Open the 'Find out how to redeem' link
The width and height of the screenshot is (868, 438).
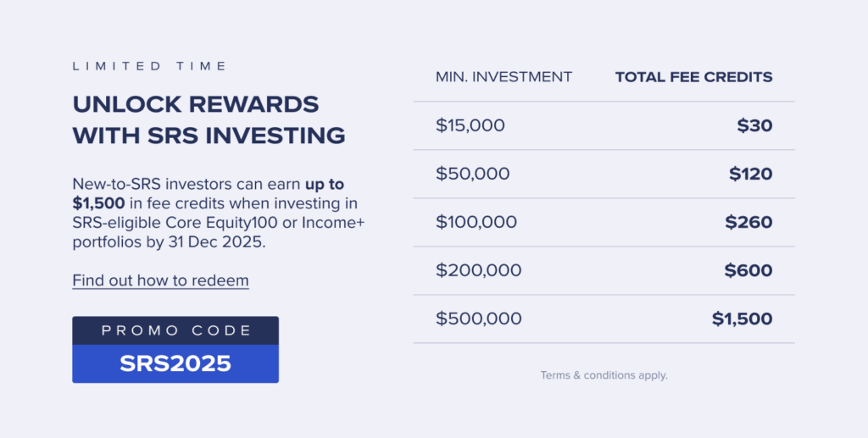click(x=160, y=280)
